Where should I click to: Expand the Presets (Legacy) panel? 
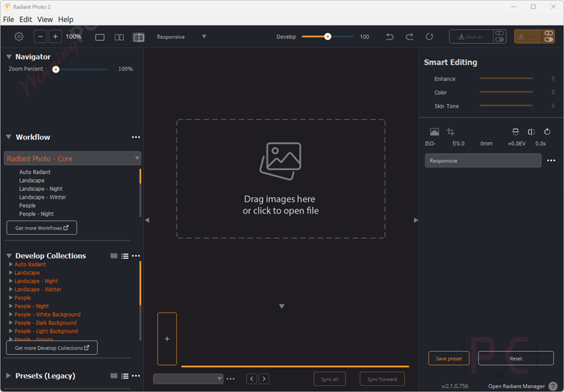[x=8, y=376]
